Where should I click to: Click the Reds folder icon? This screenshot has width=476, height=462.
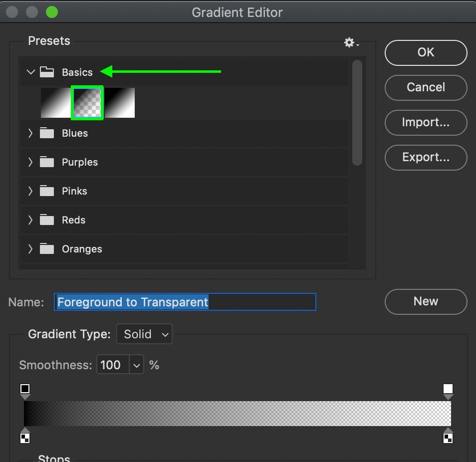[47, 220]
